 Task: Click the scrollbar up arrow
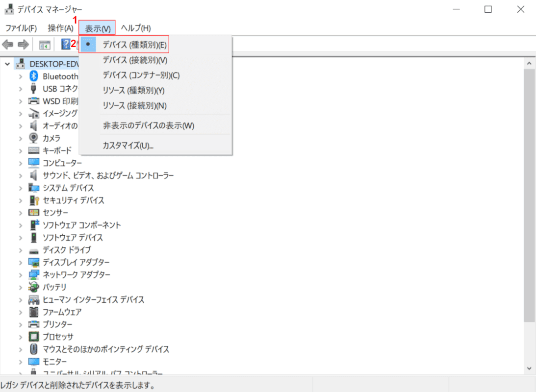coord(529,64)
